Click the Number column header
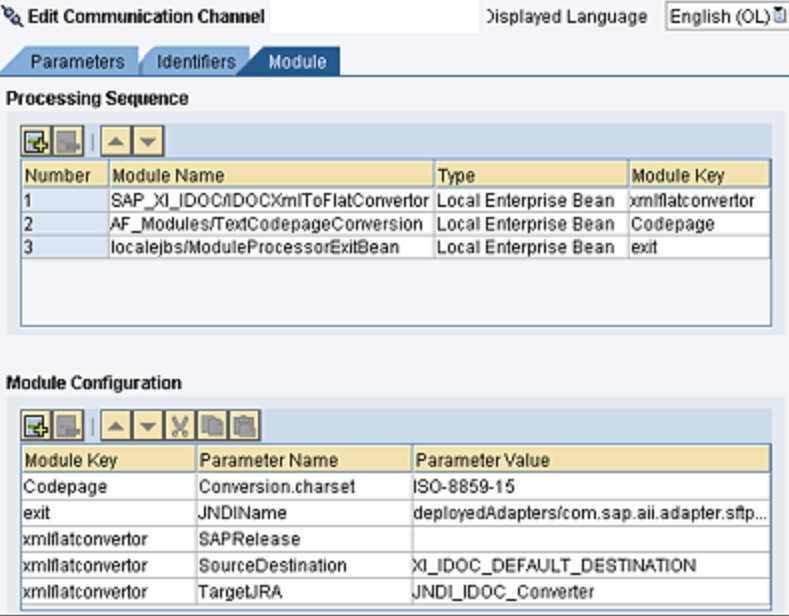The width and height of the screenshot is (789, 616). pos(65,175)
